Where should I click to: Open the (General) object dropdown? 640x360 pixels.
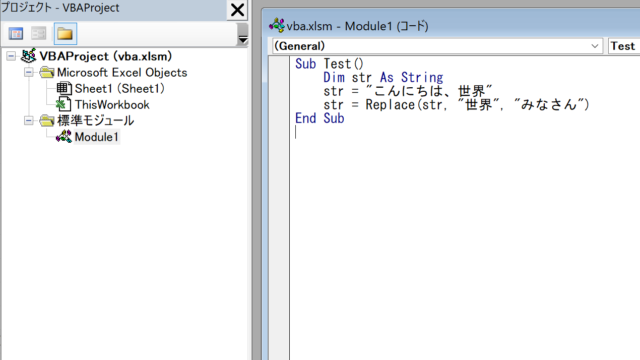[x=437, y=46]
